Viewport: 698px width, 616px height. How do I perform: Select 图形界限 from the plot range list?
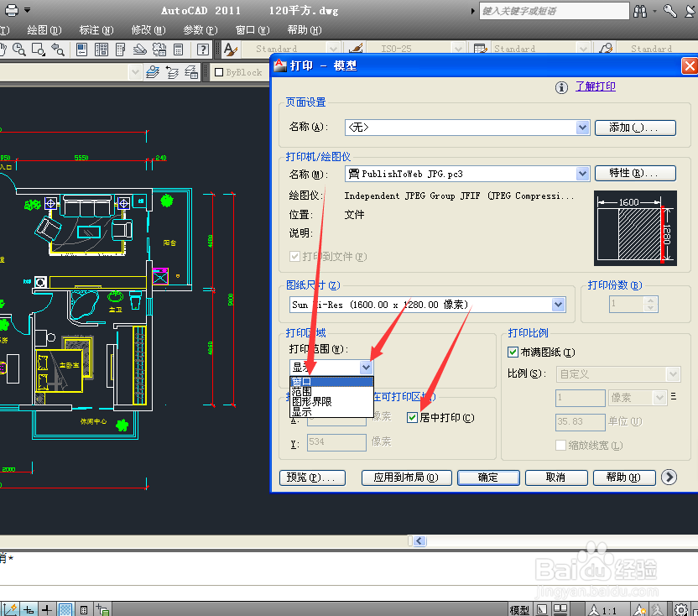coord(331,402)
